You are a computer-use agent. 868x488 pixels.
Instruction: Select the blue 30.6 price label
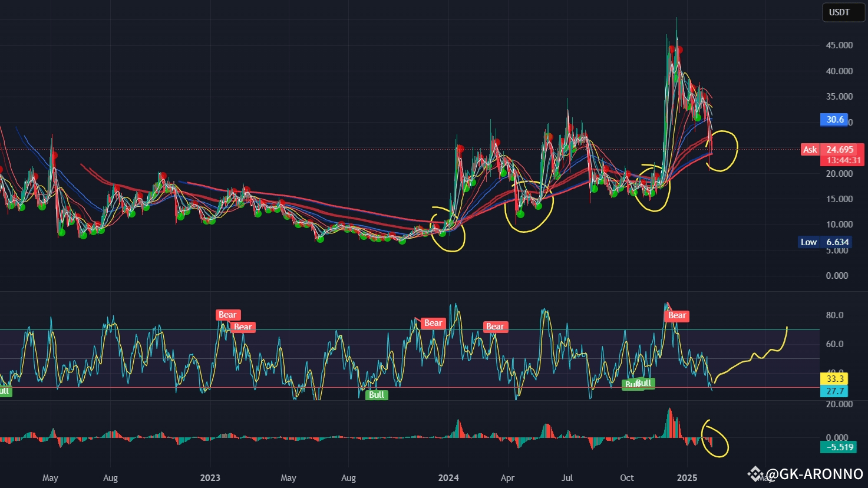point(834,120)
